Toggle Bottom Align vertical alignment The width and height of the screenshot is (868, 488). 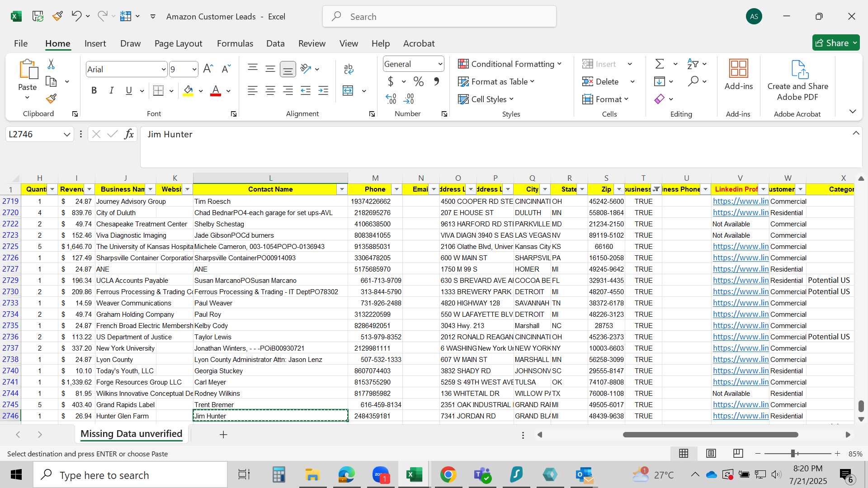point(288,69)
